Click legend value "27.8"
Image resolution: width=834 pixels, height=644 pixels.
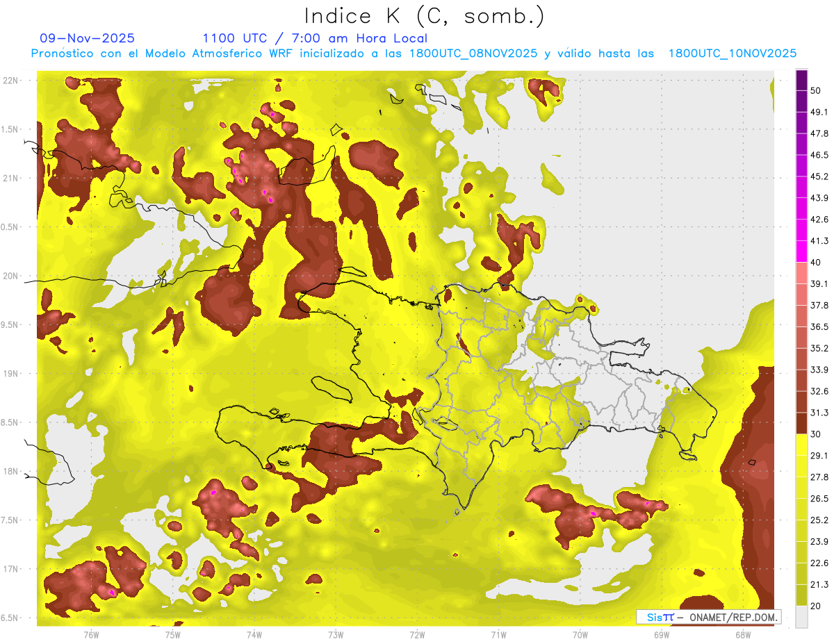click(x=819, y=477)
